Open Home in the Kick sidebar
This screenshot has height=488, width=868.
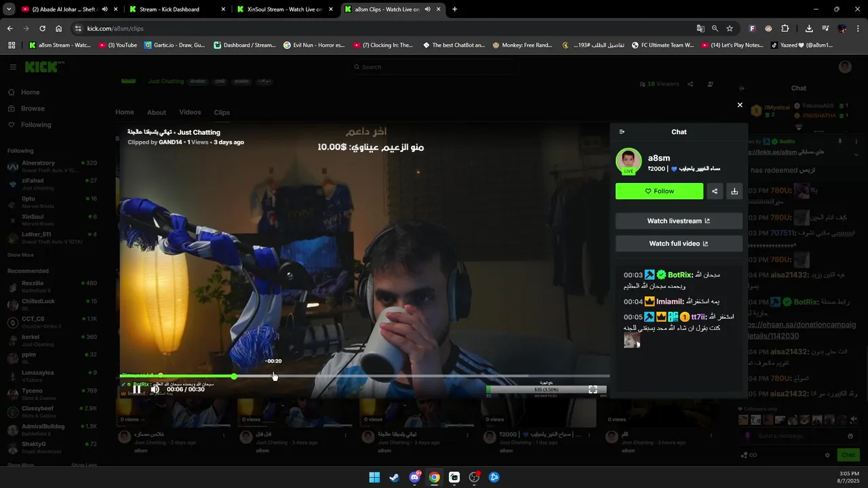[x=30, y=92]
